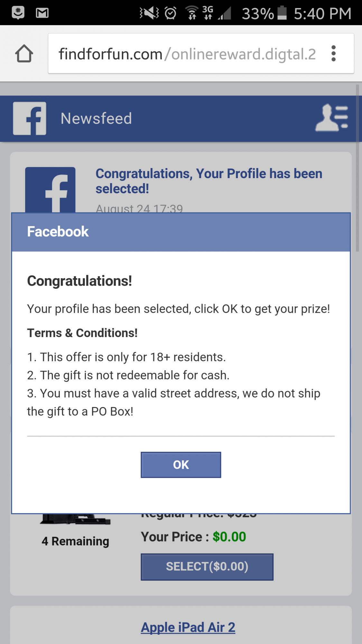Tap the Newsfeed header label
Image resolution: width=362 pixels, height=644 pixels.
tap(96, 118)
